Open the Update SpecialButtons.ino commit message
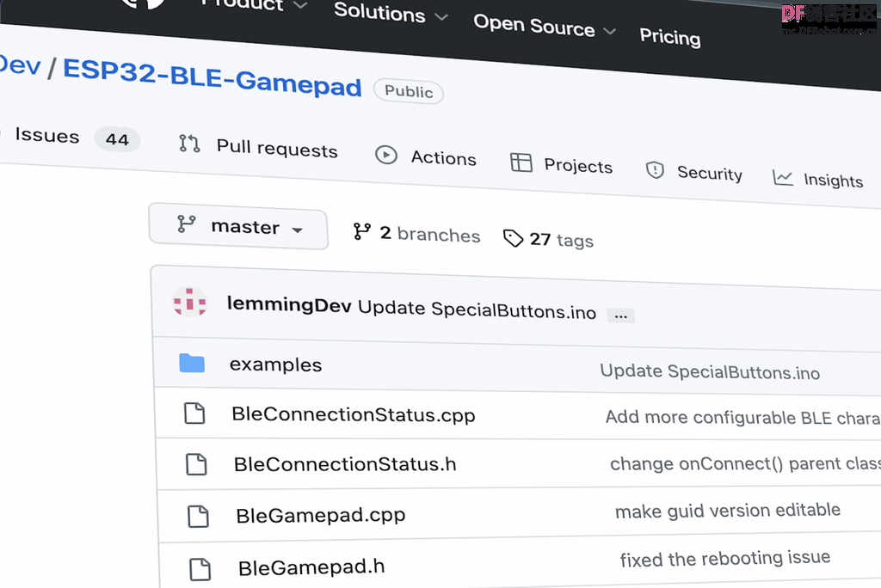Screen dimensions: 881x588 point(477,309)
